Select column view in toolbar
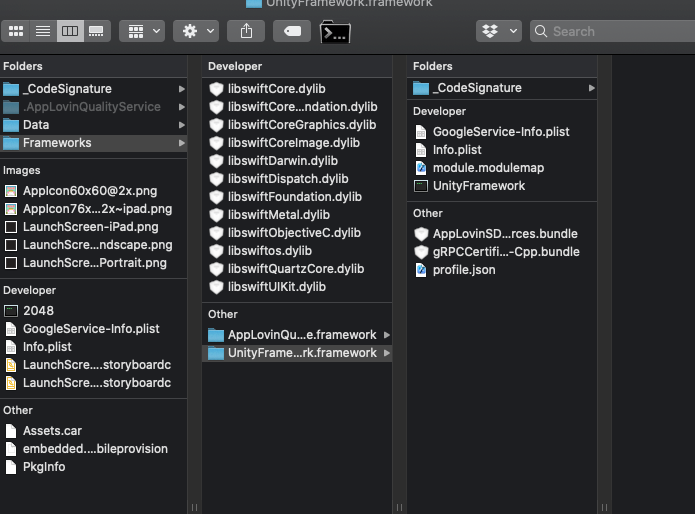Image resolution: width=695 pixels, height=514 pixels. (x=70, y=31)
